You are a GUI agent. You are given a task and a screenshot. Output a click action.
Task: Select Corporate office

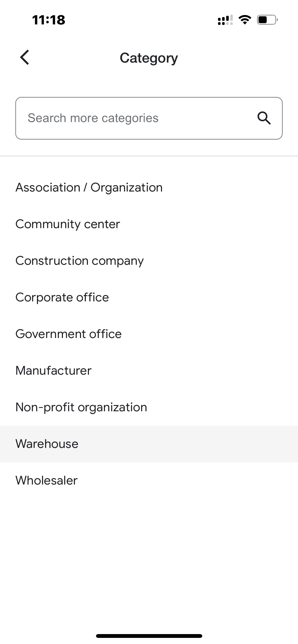pyautogui.click(x=62, y=297)
